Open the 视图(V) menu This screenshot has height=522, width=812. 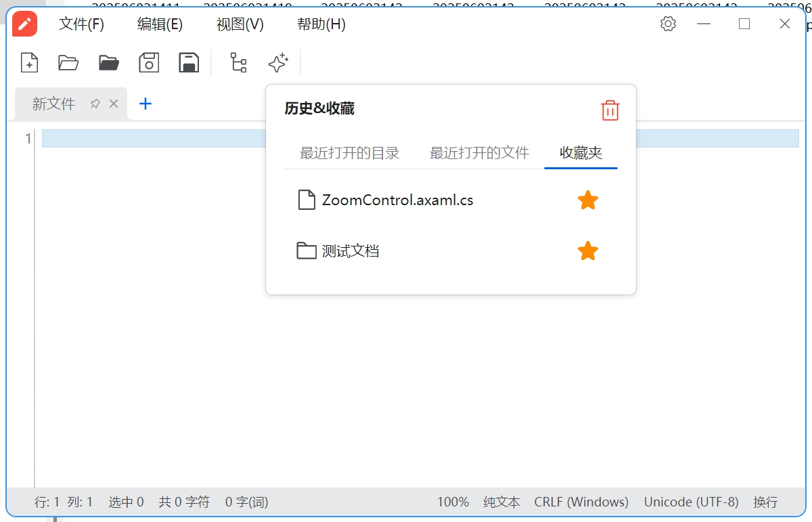tap(240, 24)
